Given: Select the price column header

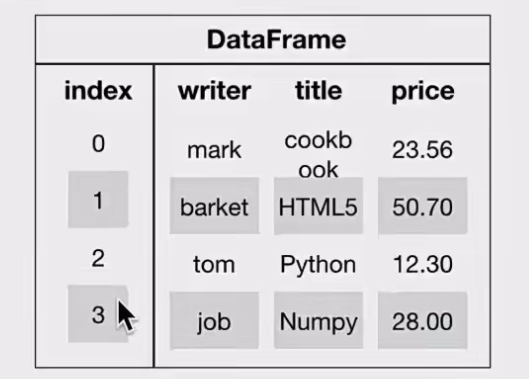Looking at the screenshot, I should pyautogui.click(x=423, y=91).
